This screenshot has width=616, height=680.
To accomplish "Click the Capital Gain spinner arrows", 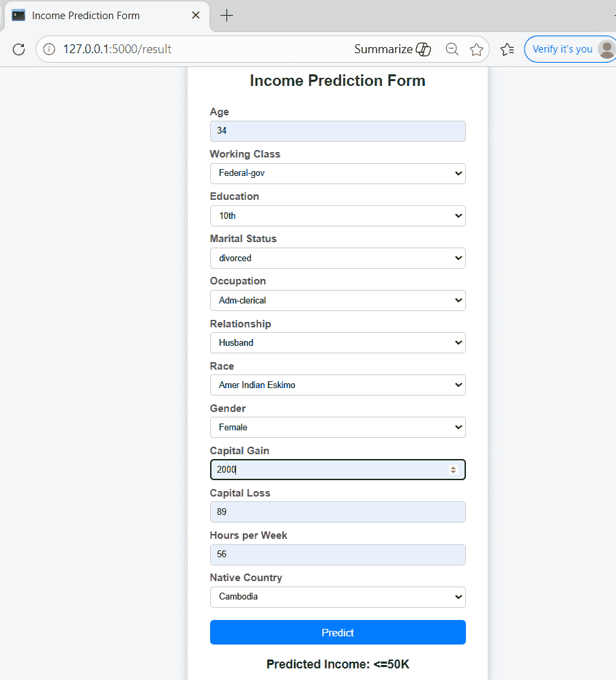I will [x=453, y=470].
